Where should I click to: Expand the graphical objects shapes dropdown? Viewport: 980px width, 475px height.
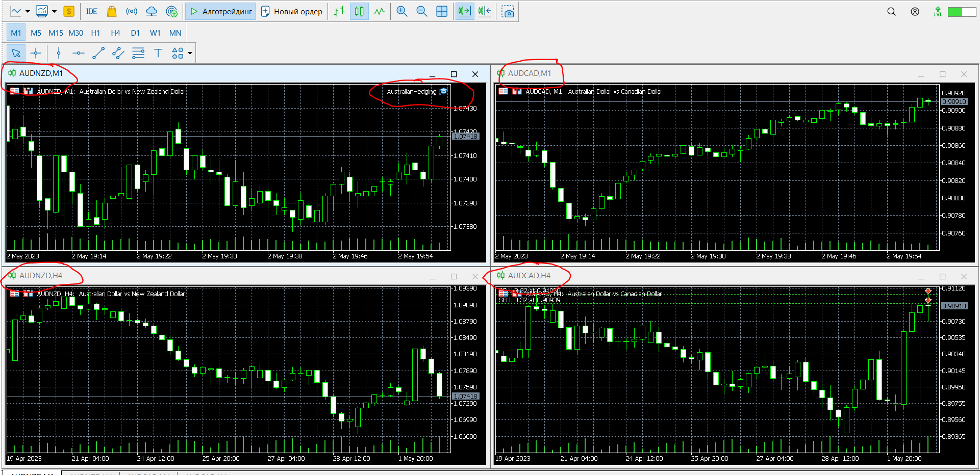[190, 53]
